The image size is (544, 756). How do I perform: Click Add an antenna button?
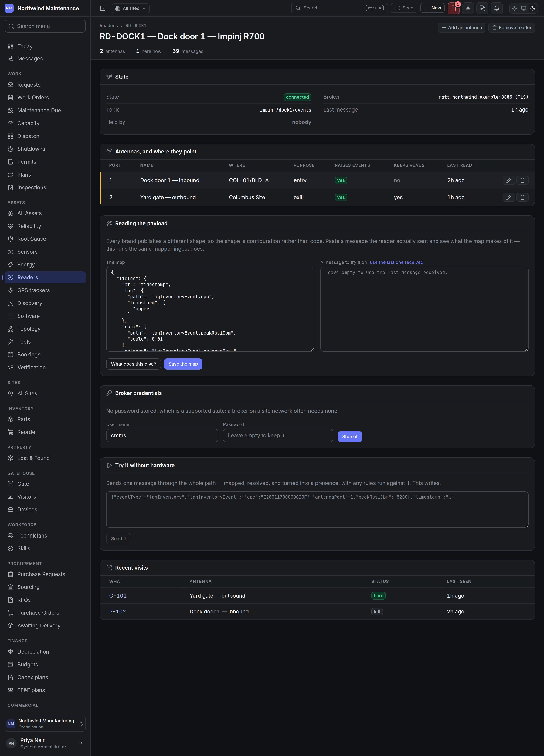tap(461, 28)
